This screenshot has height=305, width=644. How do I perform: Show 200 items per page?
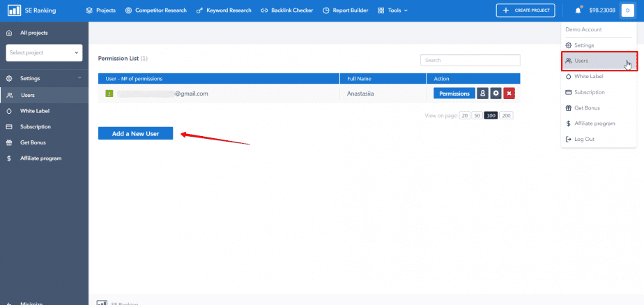pyautogui.click(x=506, y=115)
